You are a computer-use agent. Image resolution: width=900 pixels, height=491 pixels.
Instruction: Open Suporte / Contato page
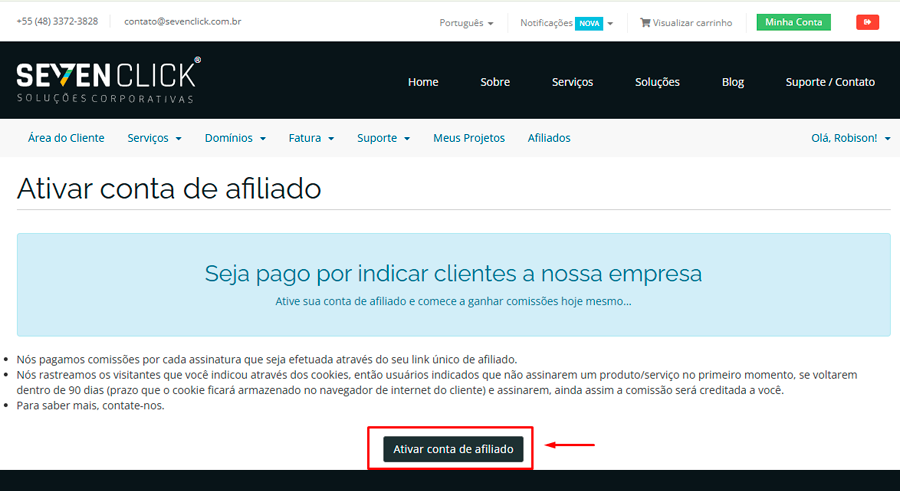click(x=830, y=82)
